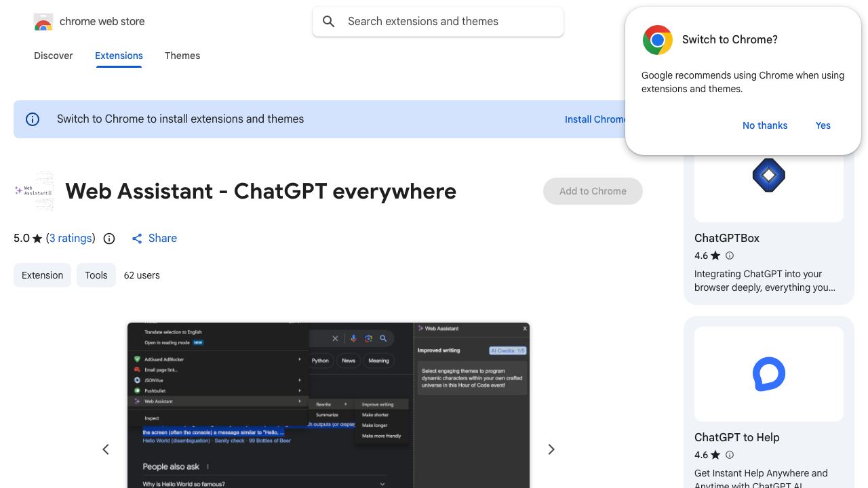Click the Chrome logo in popup
The image size is (868, 488).
click(x=658, y=40)
